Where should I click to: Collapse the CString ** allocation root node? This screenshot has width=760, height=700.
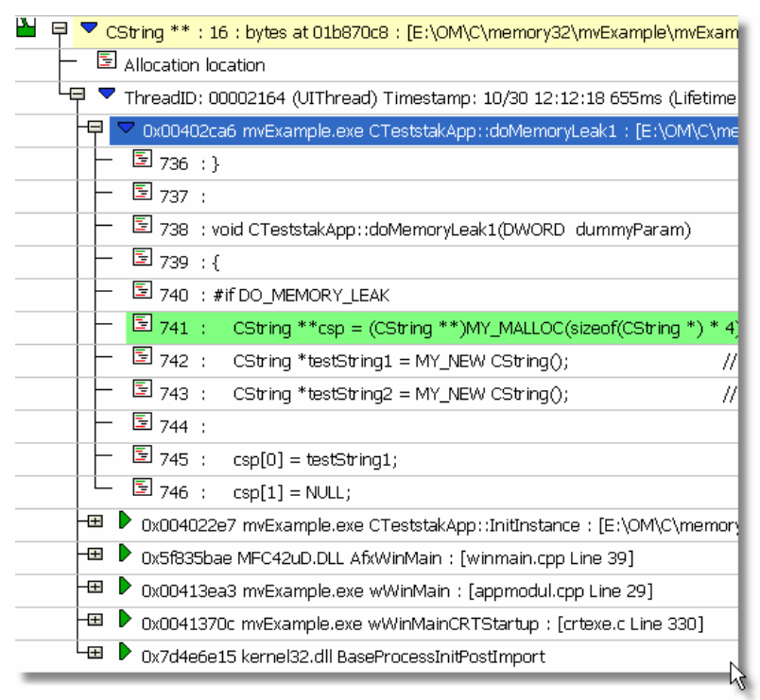pyautogui.click(x=60, y=30)
